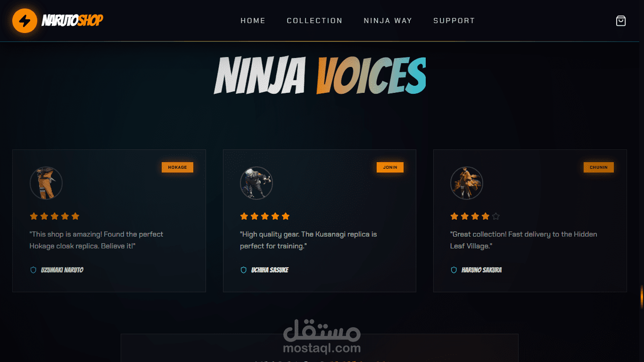This screenshot has width=644, height=362.
Task: Click the NarutoShop brand name
Action: pyautogui.click(x=73, y=20)
